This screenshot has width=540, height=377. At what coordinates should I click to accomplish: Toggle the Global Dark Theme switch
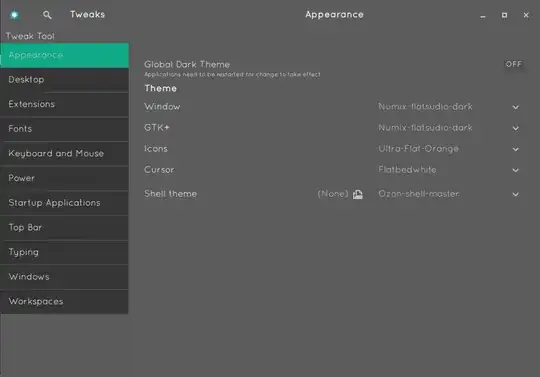coord(513,64)
